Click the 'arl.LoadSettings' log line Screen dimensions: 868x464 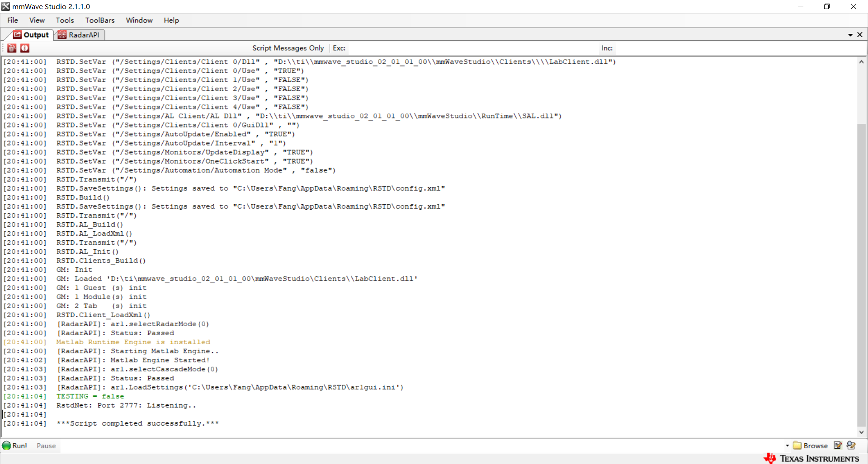coord(230,387)
